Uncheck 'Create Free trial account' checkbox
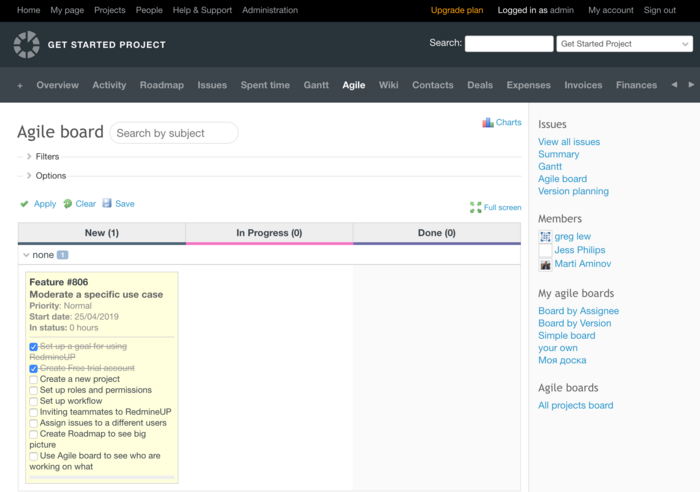This screenshot has height=492, width=700. [34, 368]
